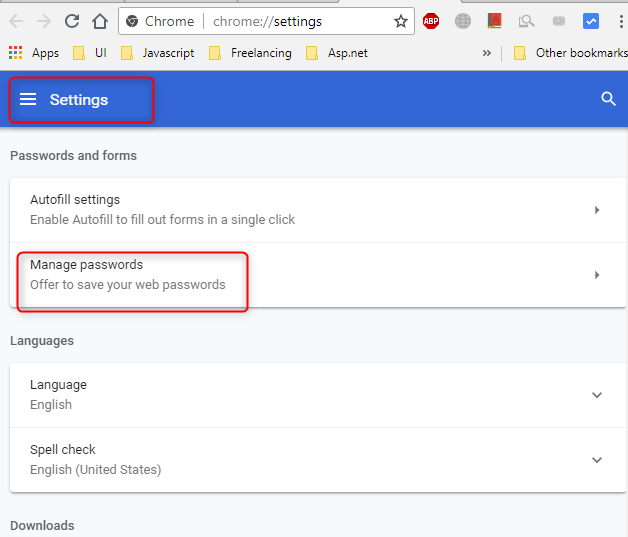628x537 pixels.
Task: Bookmark this page with the star
Action: pyautogui.click(x=401, y=21)
